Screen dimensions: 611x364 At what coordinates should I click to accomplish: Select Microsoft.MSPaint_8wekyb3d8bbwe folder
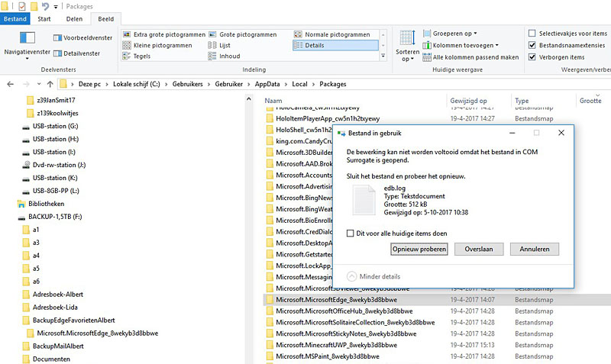click(x=328, y=356)
